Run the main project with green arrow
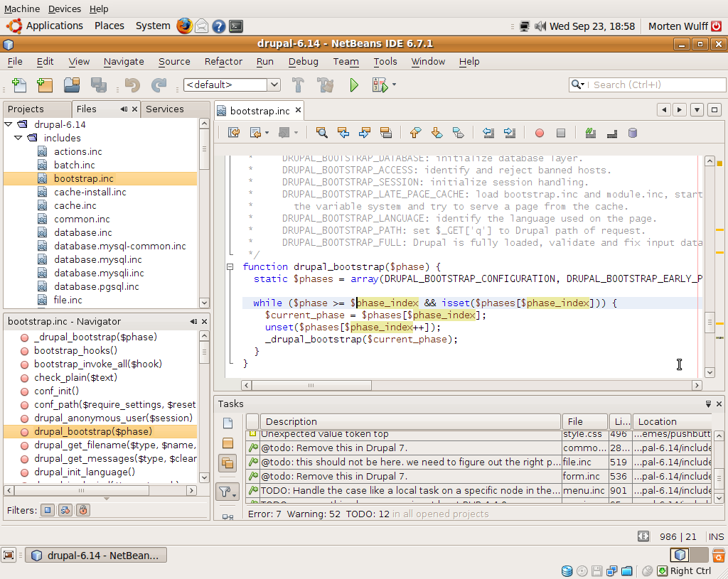The height and width of the screenshot is (579, 728). [x=354, y=85]
